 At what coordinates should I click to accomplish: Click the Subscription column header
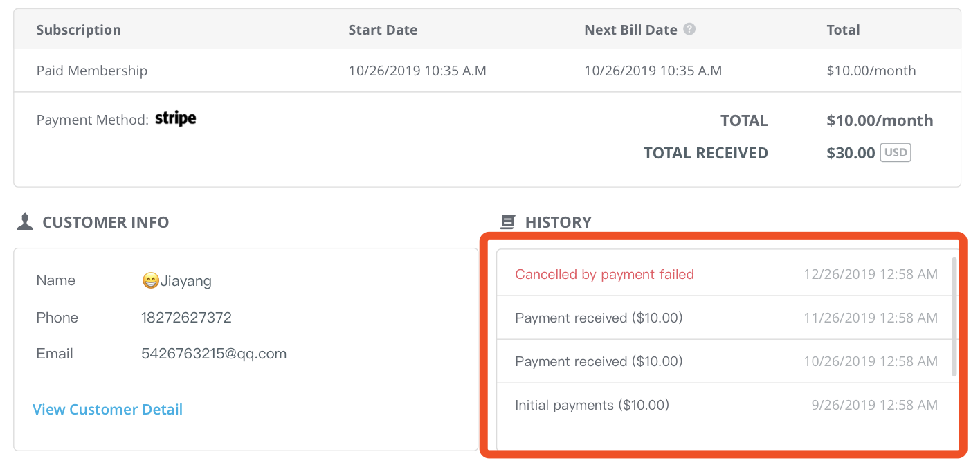click(79, 30)
